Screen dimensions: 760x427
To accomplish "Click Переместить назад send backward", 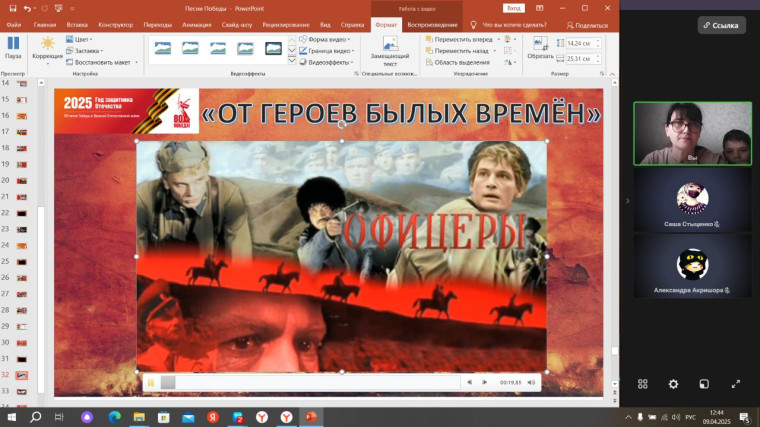I will click(457, 50).
